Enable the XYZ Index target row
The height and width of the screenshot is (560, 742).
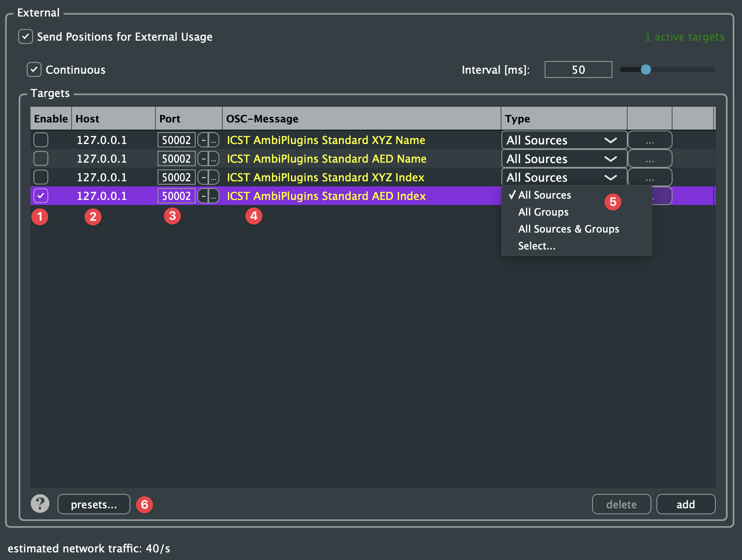click(41, 177)
